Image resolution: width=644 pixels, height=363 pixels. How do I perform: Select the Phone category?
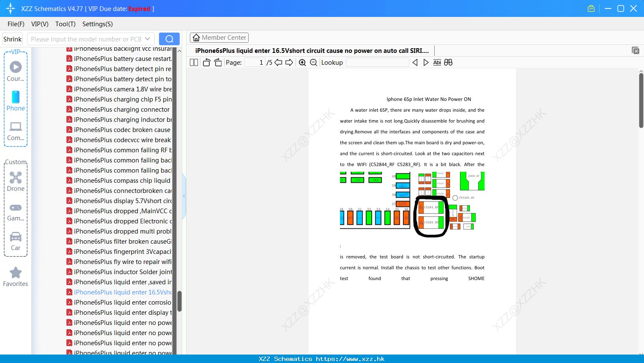(x=16, y=101)
